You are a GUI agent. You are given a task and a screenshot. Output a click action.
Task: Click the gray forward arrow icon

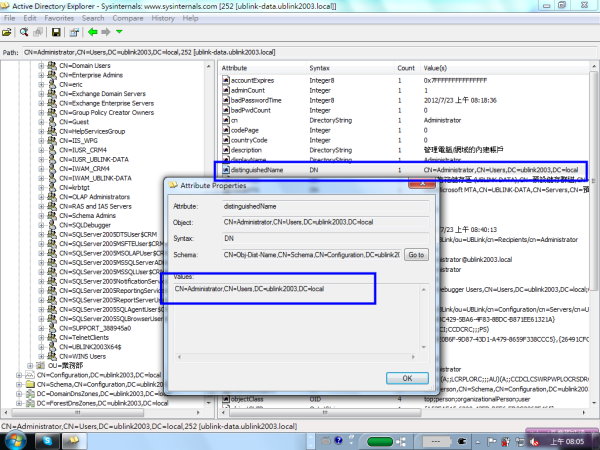(x=106, y=32)
